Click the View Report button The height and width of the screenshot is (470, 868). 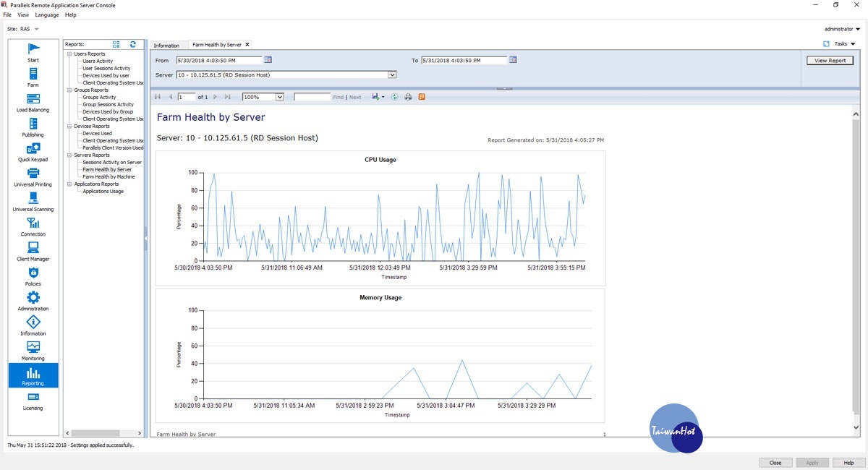click(830, 61)
